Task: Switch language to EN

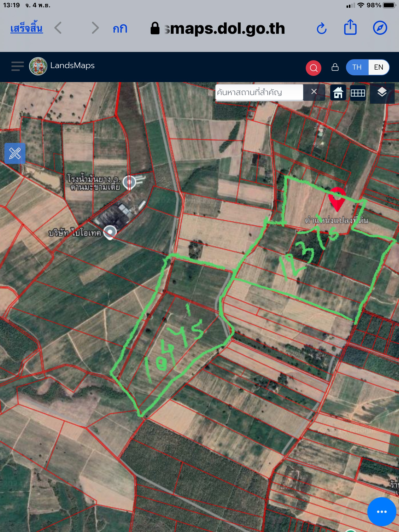Action: pos(378,67)
